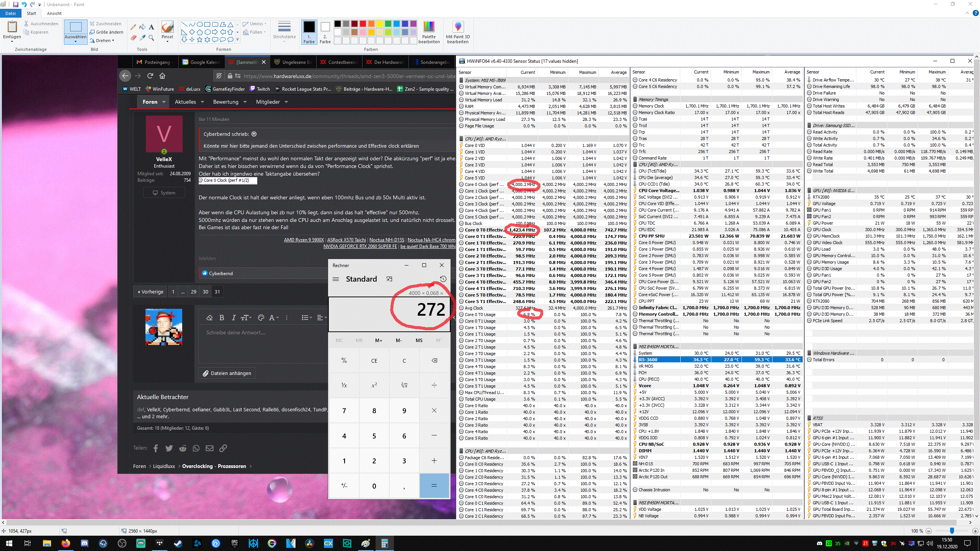Image resolution: width=980 pixels, height=551 pixels.
Task: Select the Magnifier zoom tool
Action: [x=152, y=37]
